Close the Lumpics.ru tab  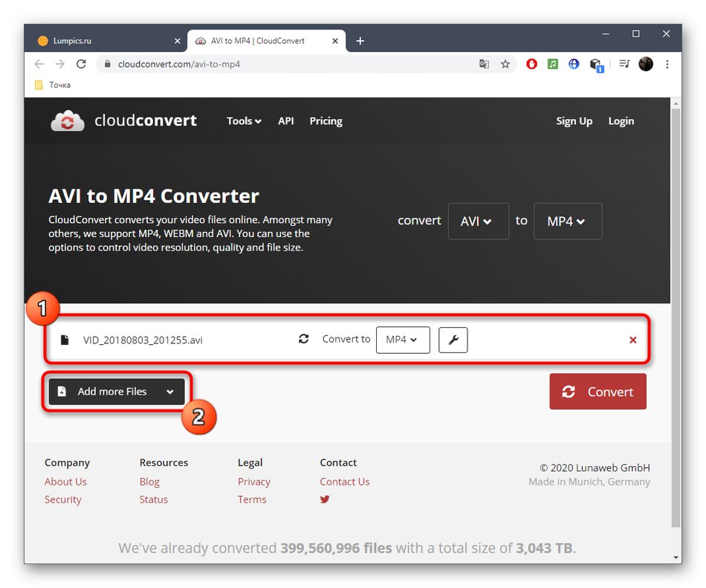coord(178,41)
